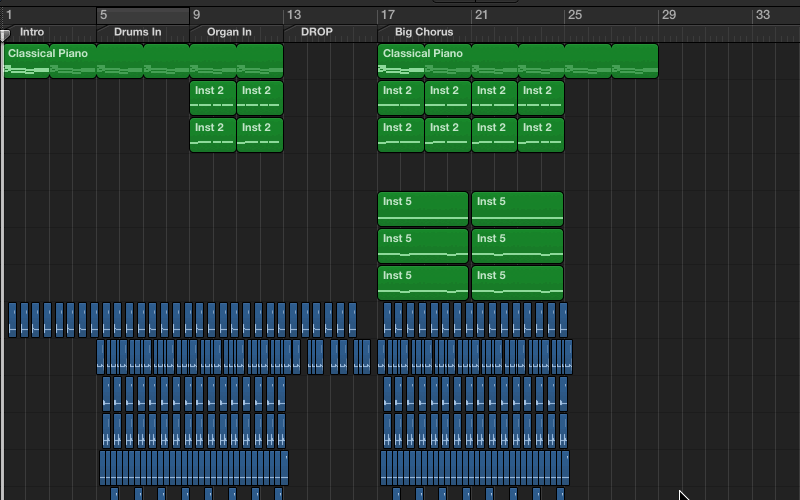Select the upper-track Inst 2 region at bar 21

coord(495,97)
